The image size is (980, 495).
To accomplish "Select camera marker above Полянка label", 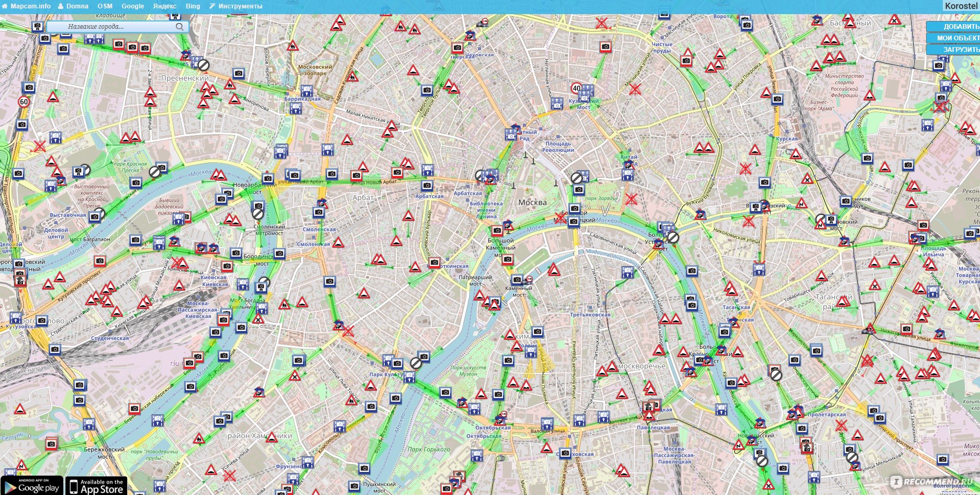I will click(538, 331).
